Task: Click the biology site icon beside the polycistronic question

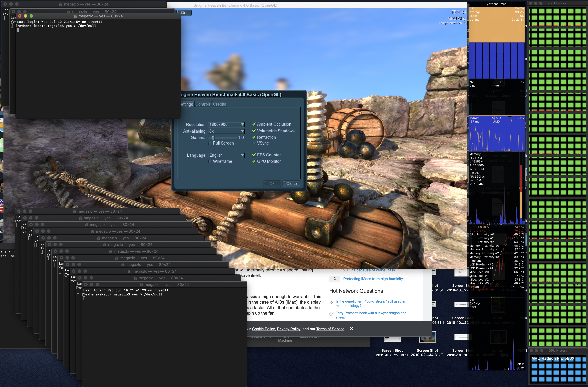Action: [332, 302]
